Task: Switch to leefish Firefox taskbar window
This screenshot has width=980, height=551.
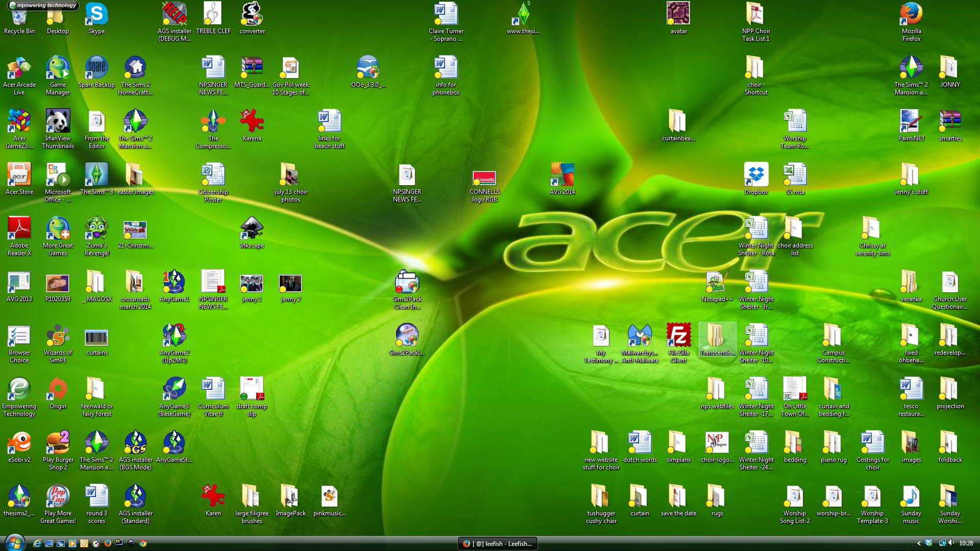Action: [x=497, y=543]
